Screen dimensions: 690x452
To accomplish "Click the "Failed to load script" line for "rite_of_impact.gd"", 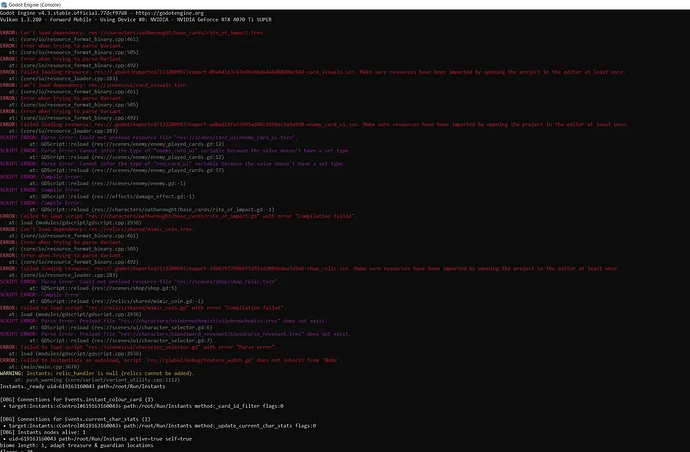I will pyautogui.click(x=178, y=217).
